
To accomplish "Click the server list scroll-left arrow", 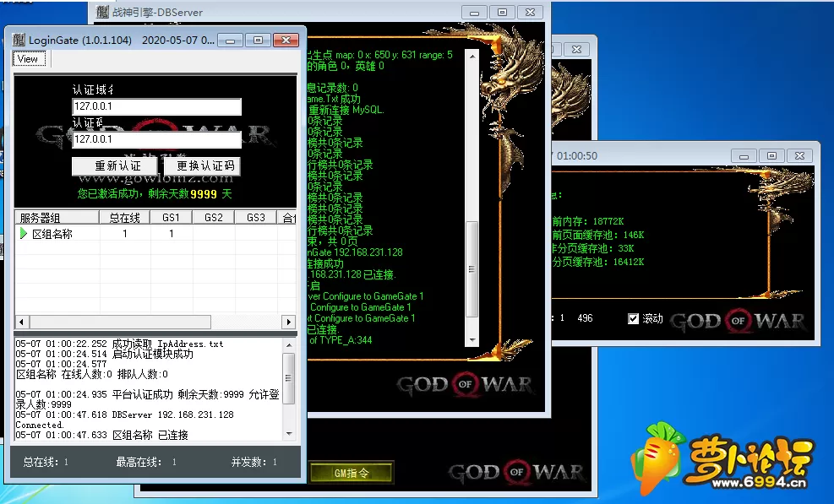I will pos(22,322).
